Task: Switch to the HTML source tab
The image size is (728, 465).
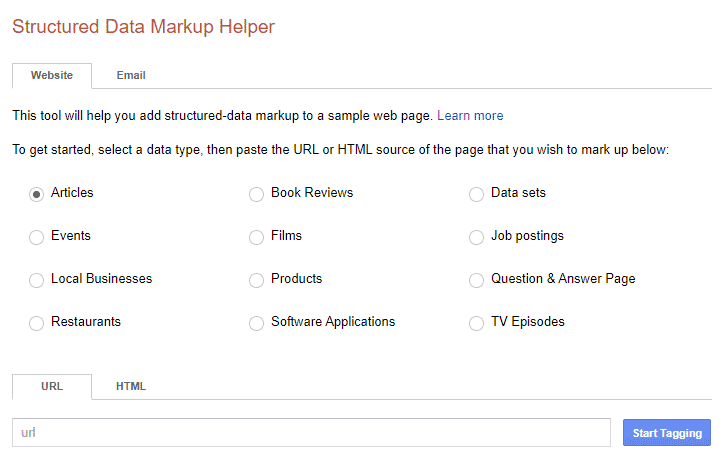Action: 131,387
